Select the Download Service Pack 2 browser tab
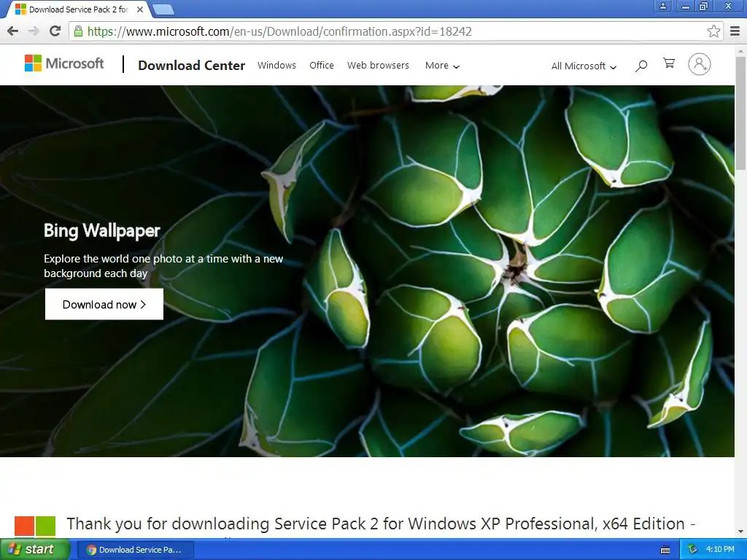The width and height of the screenshot is (747, 560). pos(79,9)
